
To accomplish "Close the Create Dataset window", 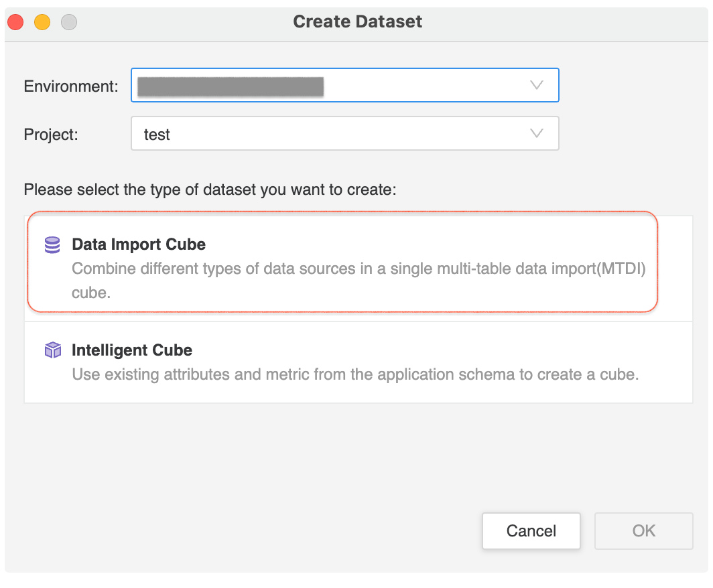I will [15, 22].
